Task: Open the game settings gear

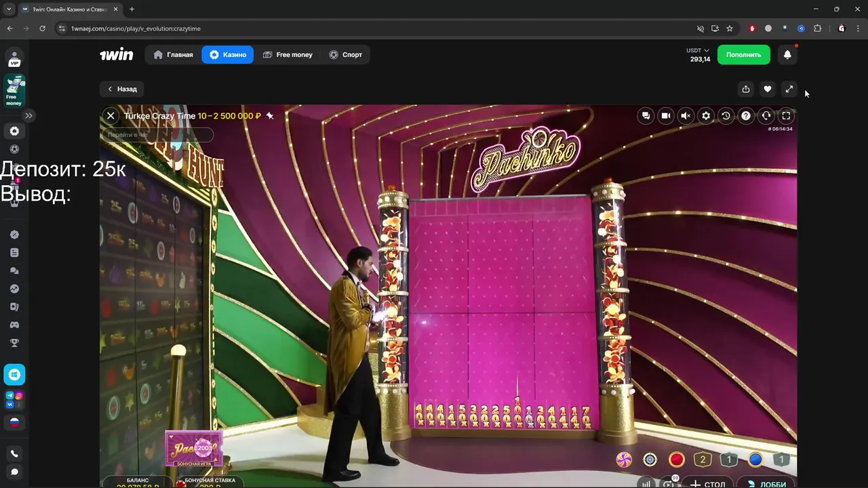Action: 706,116
